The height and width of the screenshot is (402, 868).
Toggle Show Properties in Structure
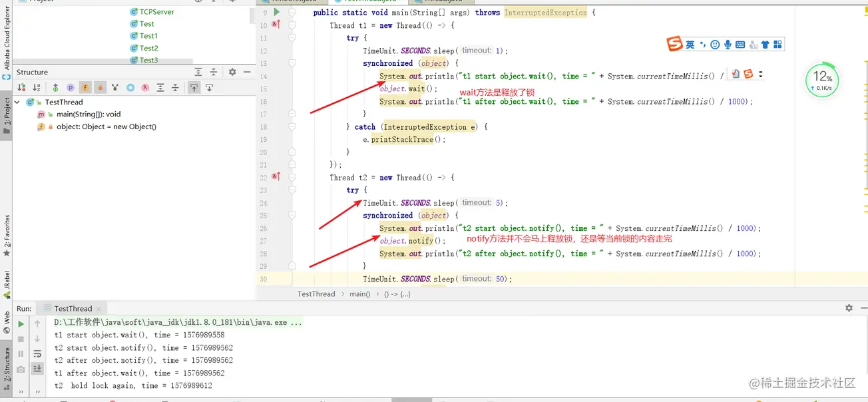coord(70,87)
